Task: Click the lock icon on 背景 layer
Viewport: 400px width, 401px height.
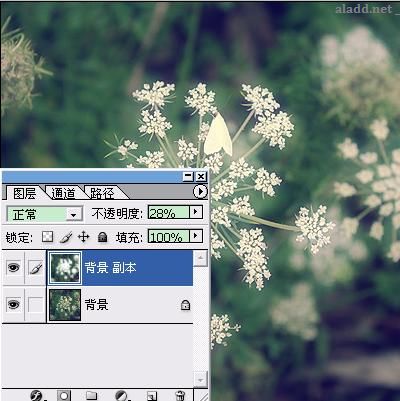Action: [185, 304]
